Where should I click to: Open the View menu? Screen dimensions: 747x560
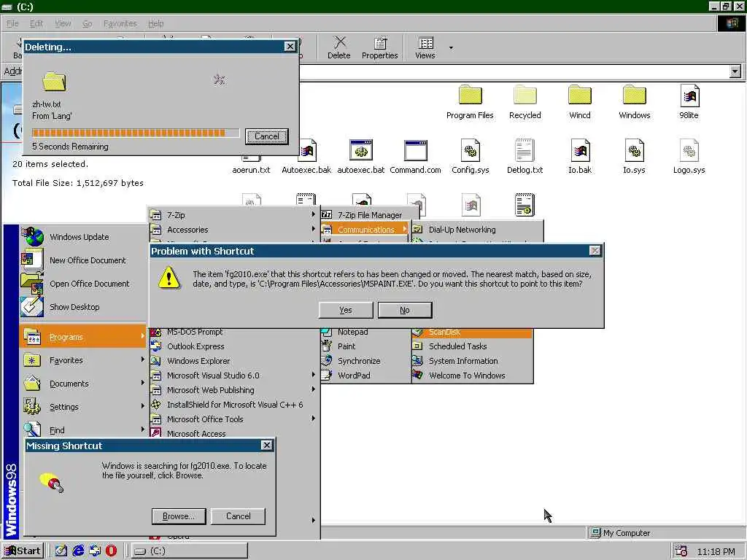point(63,23)
